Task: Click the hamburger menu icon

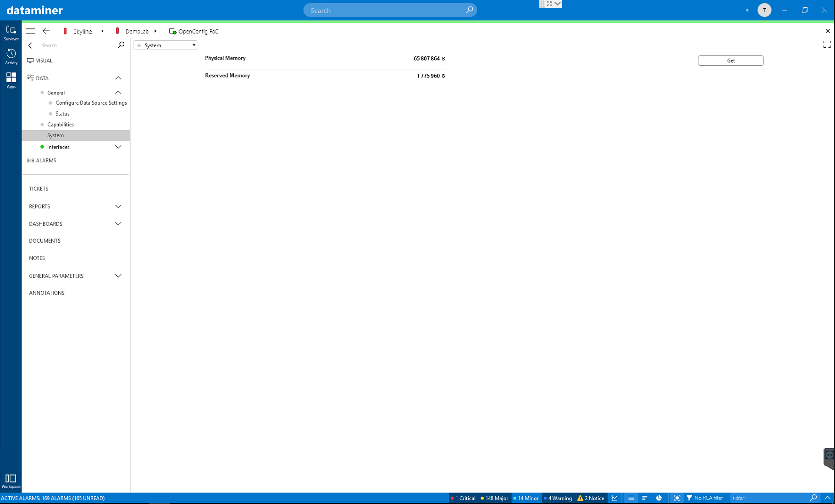Action: click(x=30, y=31)
